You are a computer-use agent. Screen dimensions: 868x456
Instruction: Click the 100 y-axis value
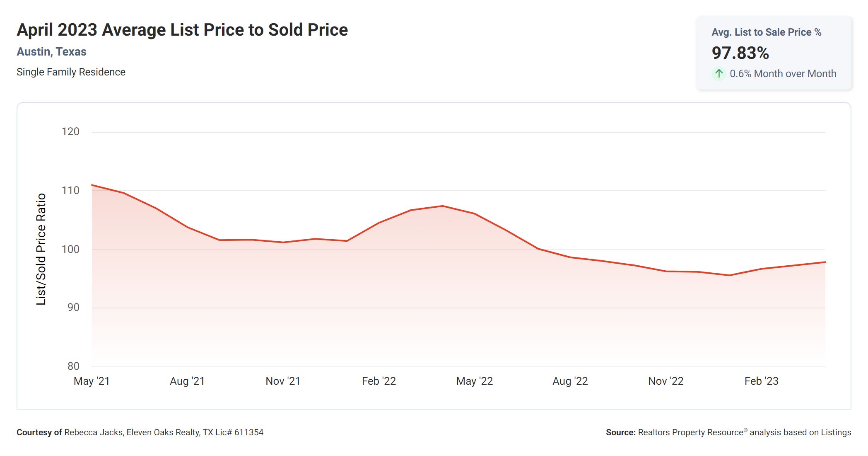point(70,249)
